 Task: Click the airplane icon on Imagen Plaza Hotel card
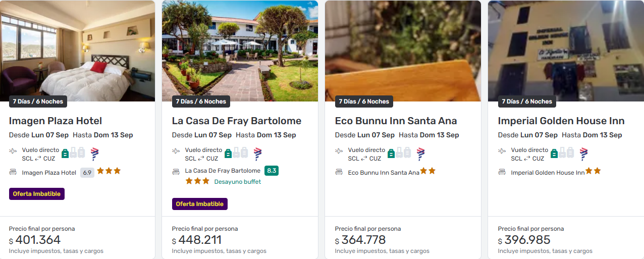coord(13,150)
